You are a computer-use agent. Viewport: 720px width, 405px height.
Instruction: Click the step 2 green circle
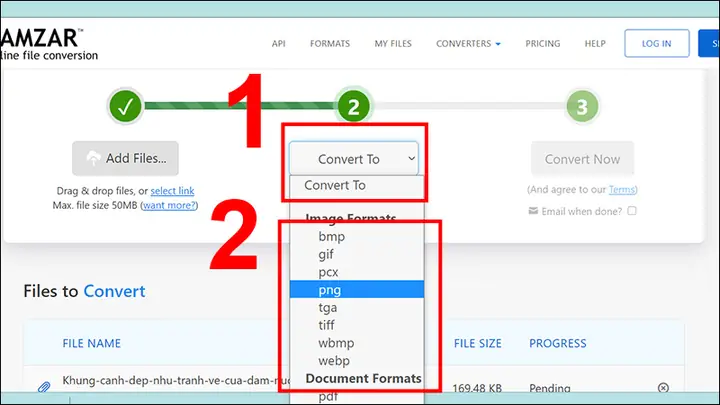point(354,106)
